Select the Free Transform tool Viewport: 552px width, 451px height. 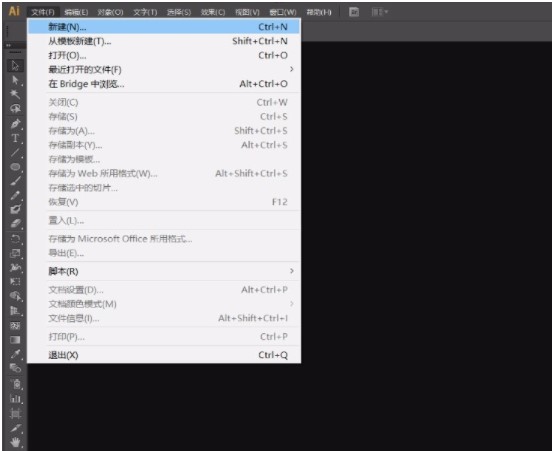[x=15, y=282]
